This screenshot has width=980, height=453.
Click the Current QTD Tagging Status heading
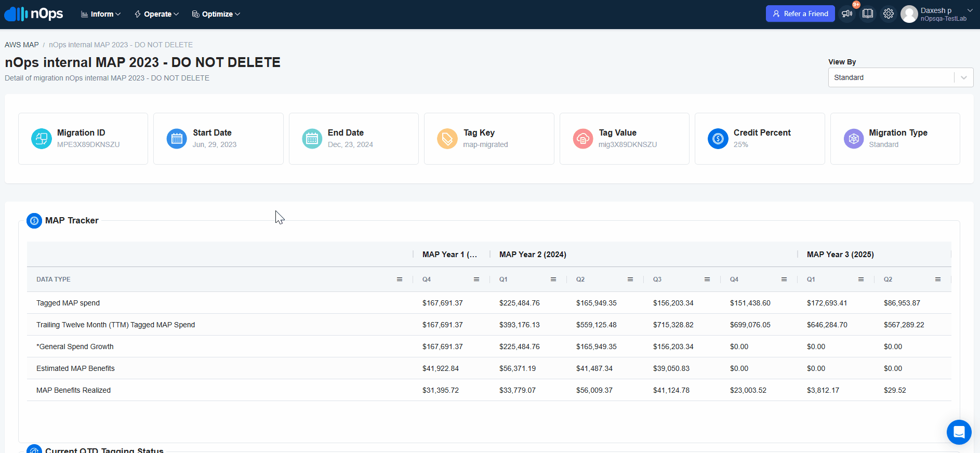click(x=104, y=450)
